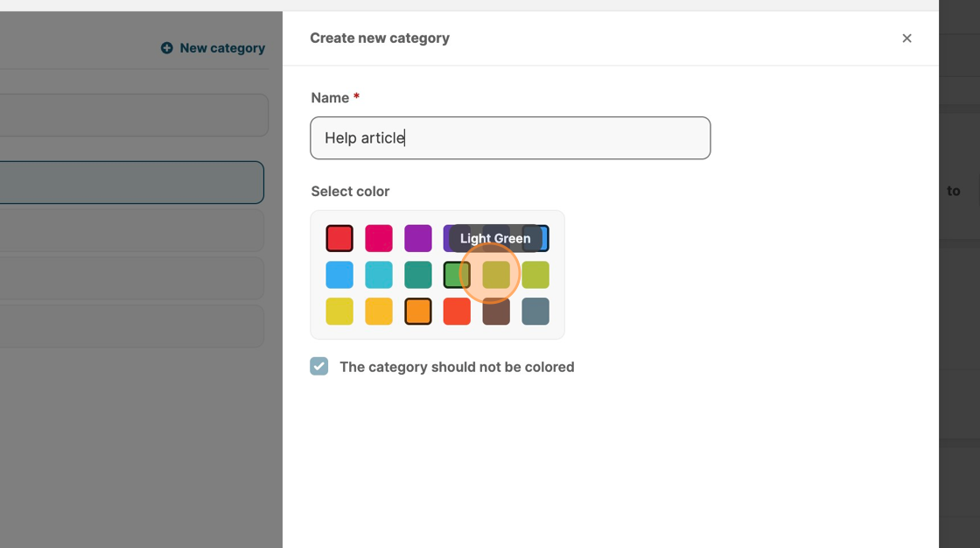The height and width of the screenshot is (548, 980).
Task: Select the deep orange-red swatch in bottom row
Action: point(457,312)
